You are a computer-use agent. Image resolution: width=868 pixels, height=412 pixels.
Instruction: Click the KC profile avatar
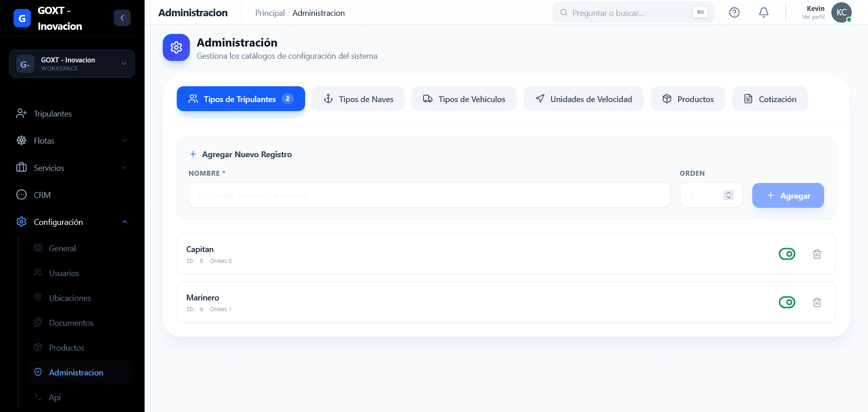841,12
